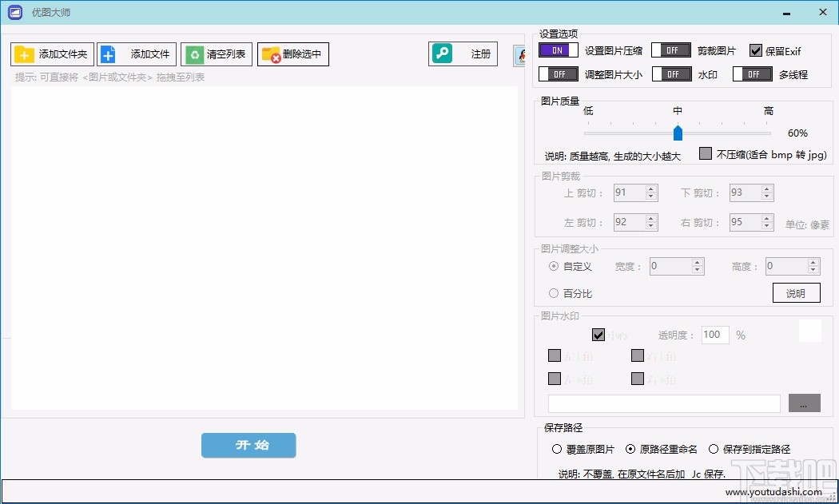Turn off 设置图片压缩 switch
The height and width of the screenshot is (504, 839).
(558, 50)
